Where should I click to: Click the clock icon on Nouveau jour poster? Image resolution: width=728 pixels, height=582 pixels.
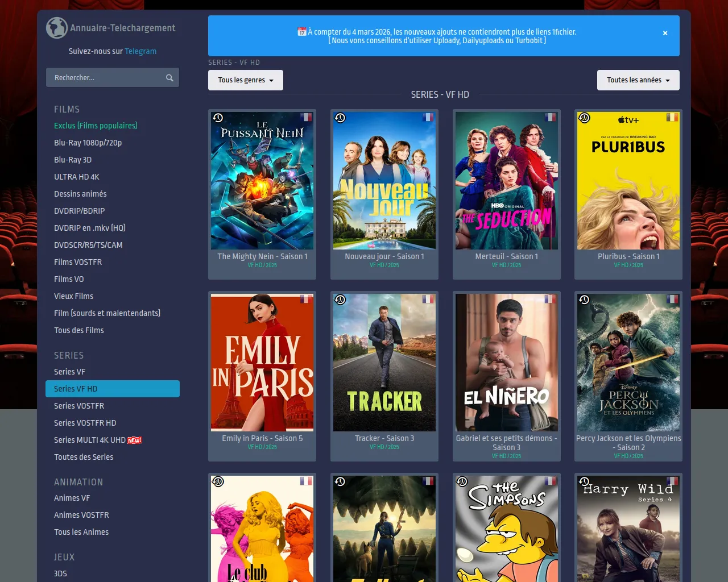coord(340,118)
